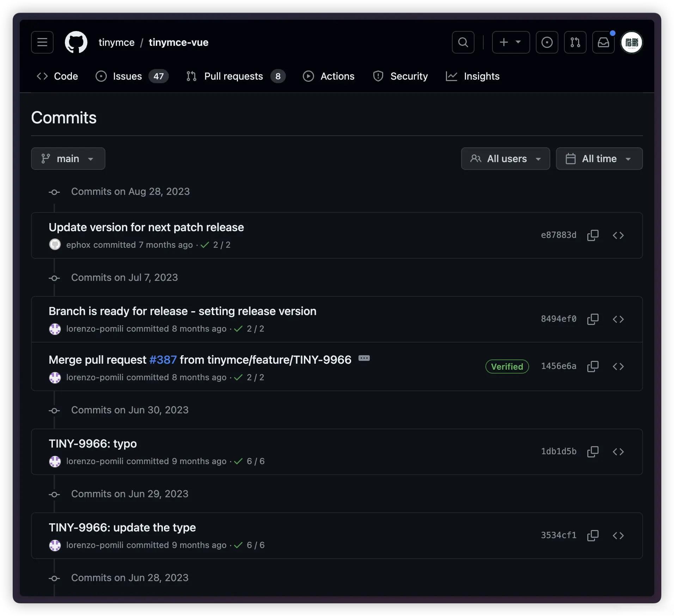Open commit hash 3534cf1
Screen dimensions: 674x616
pos(558,535)
